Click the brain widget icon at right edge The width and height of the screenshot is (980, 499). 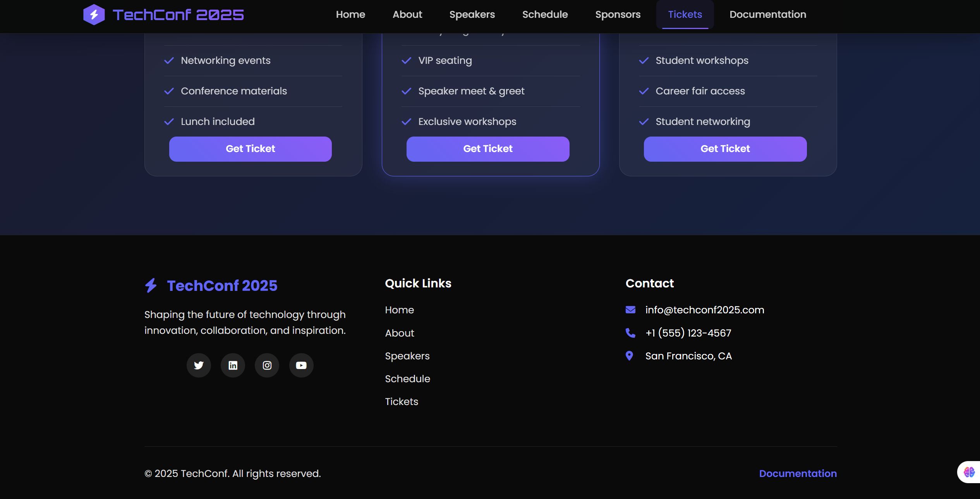[969, 472]
